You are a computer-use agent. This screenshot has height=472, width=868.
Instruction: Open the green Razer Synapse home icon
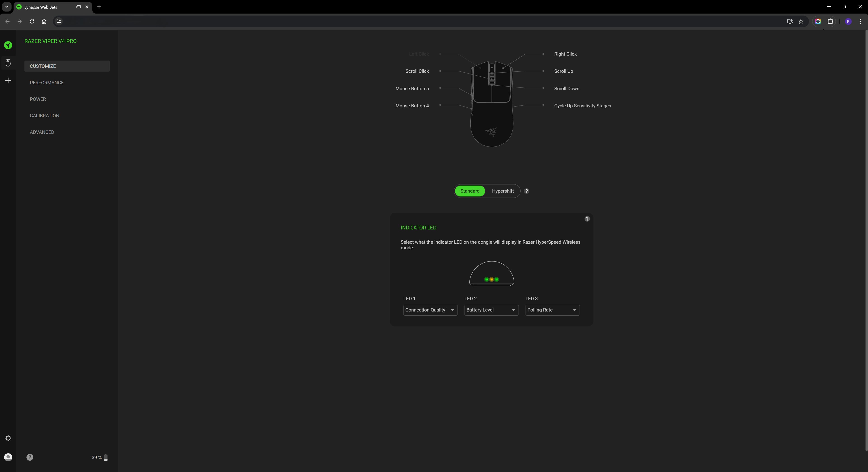pyautogui.click(x=8, y=45)
